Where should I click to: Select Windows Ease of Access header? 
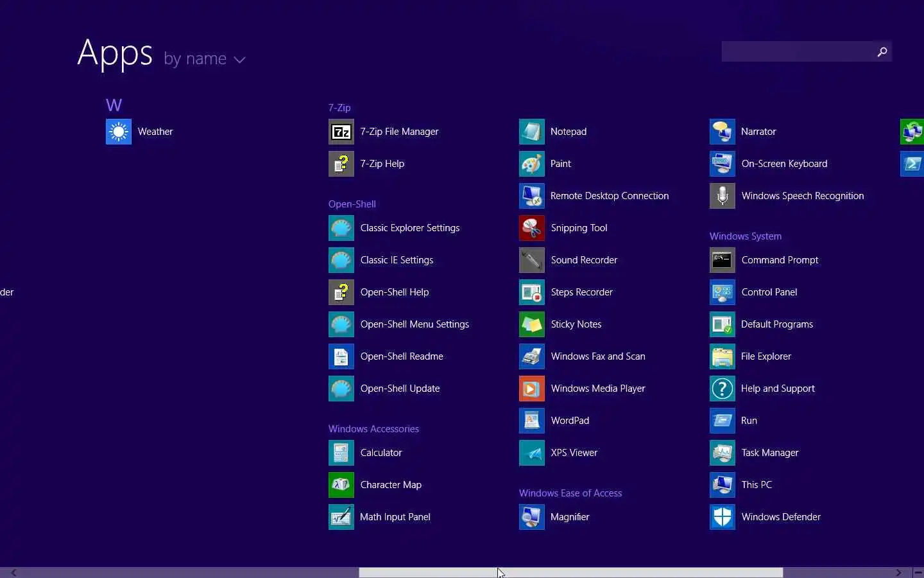570,493
